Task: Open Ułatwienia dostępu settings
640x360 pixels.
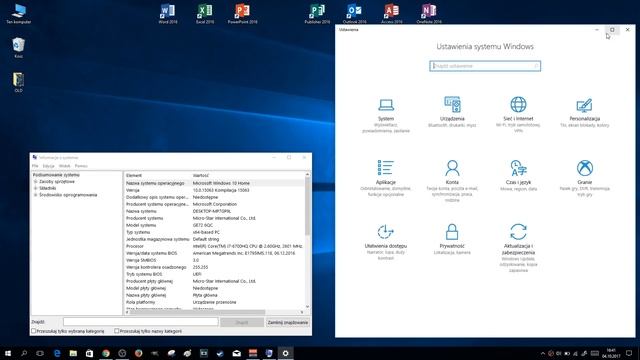Action: point(386,242)
